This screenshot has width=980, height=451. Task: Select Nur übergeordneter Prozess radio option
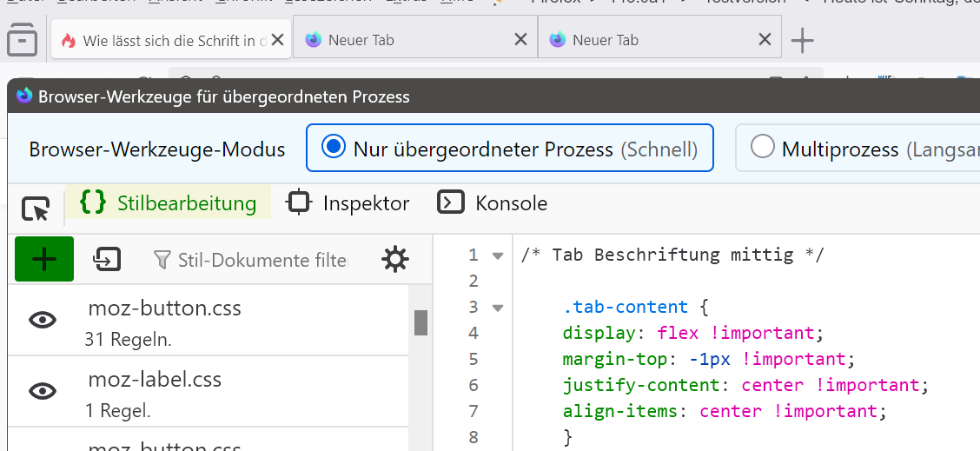tap(334, 148)
